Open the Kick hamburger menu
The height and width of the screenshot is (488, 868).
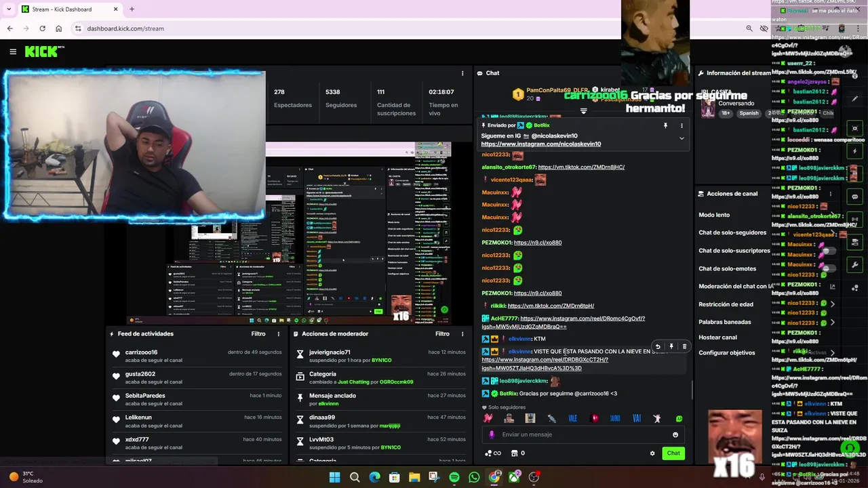pos(12,52)
